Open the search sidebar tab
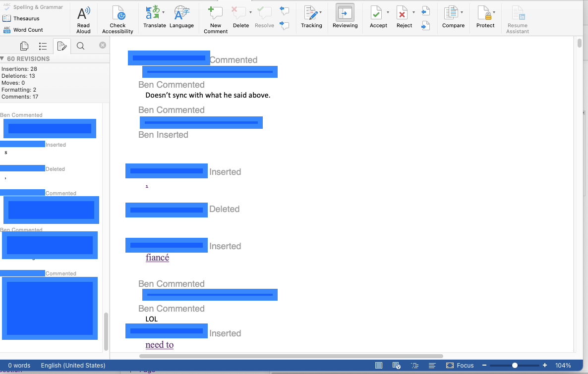The image size is (588, 374). point(80,46)
